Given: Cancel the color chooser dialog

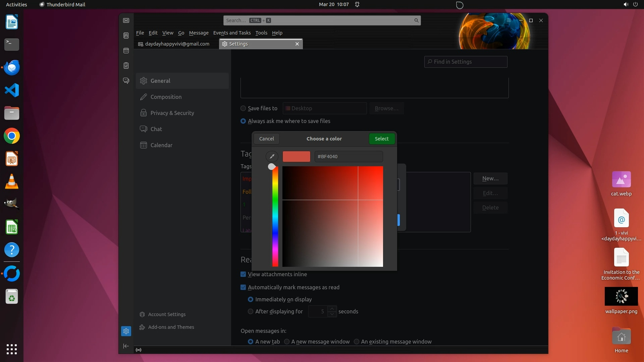Looking at the screenshot, I should tap(267, 139).
